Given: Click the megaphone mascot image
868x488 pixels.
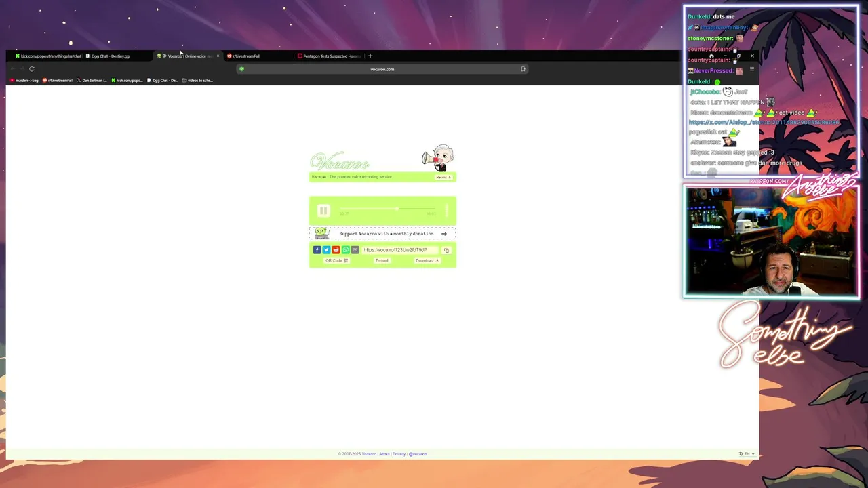Looking at the screenshot, I should click(439, 158).
